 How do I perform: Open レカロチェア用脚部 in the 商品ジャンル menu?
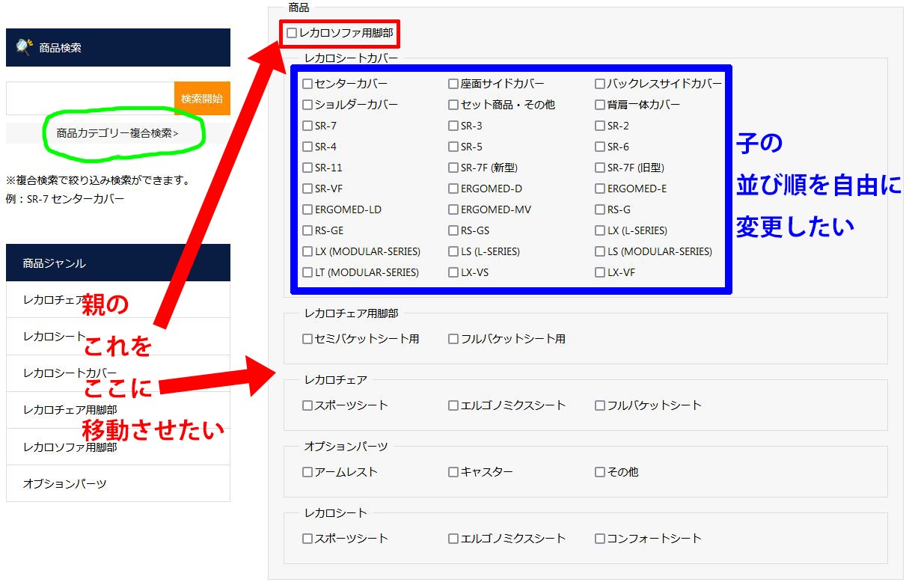[x=118, y=410]
